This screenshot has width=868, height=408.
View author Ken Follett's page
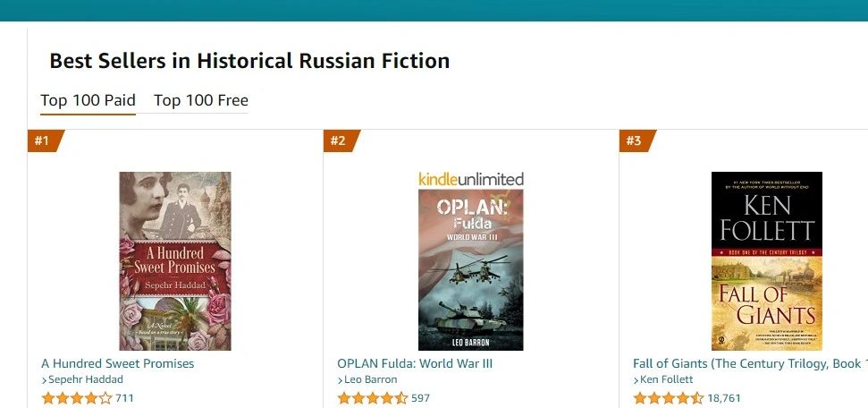[668, 380]
